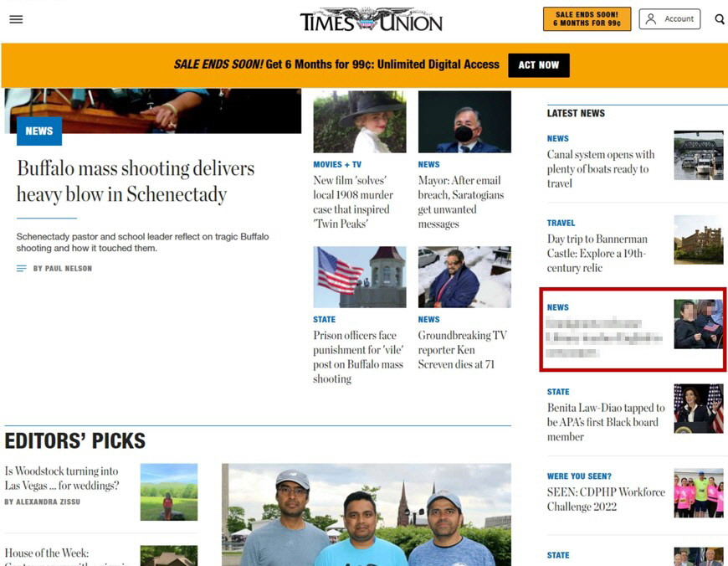Click the header 6 Months for 99¢ button

pyautogui.click(x=587, y=19)
